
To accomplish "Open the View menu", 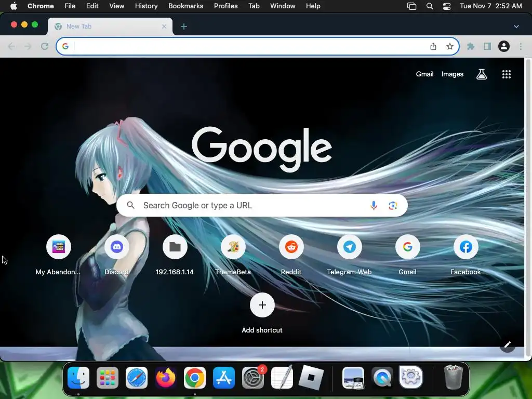I will click(117, 6).
